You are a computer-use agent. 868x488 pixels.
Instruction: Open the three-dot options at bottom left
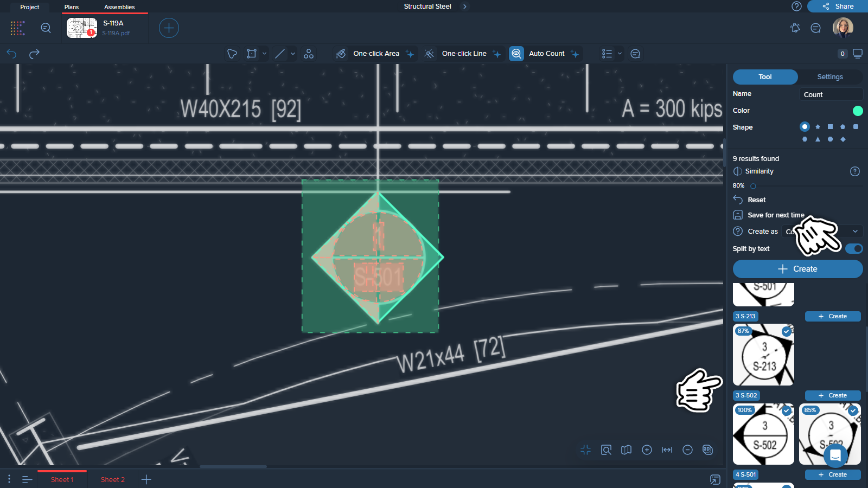pyautogui.click(x=9, y=479)
